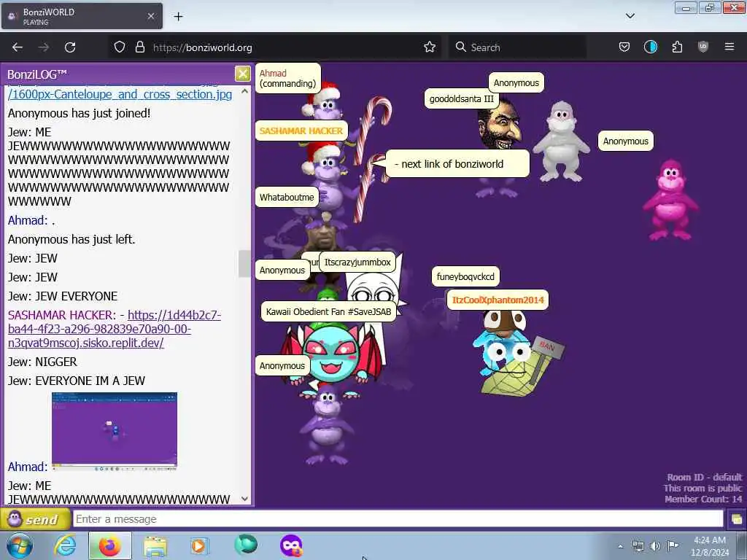The image size is (747, 560).
Task: Click the BonziLOG scroll up arrow
Action: (x=245, y=91)
